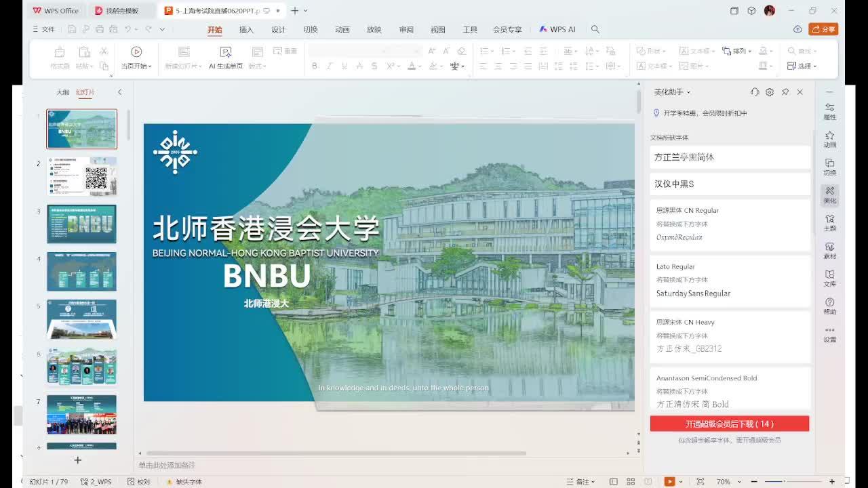The height and width of the screenshot is (488, 868).
Task: Select slide 4 thumbnail
Action: pos(81,271)
